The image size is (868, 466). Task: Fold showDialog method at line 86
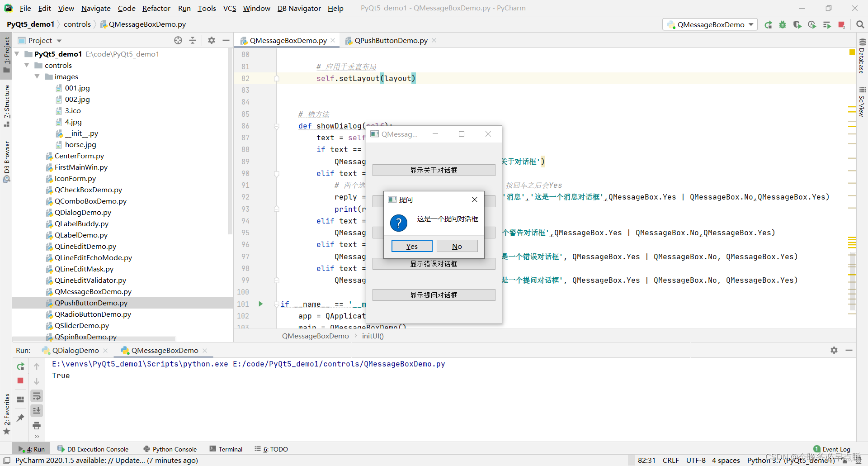[x=277, y=126]
